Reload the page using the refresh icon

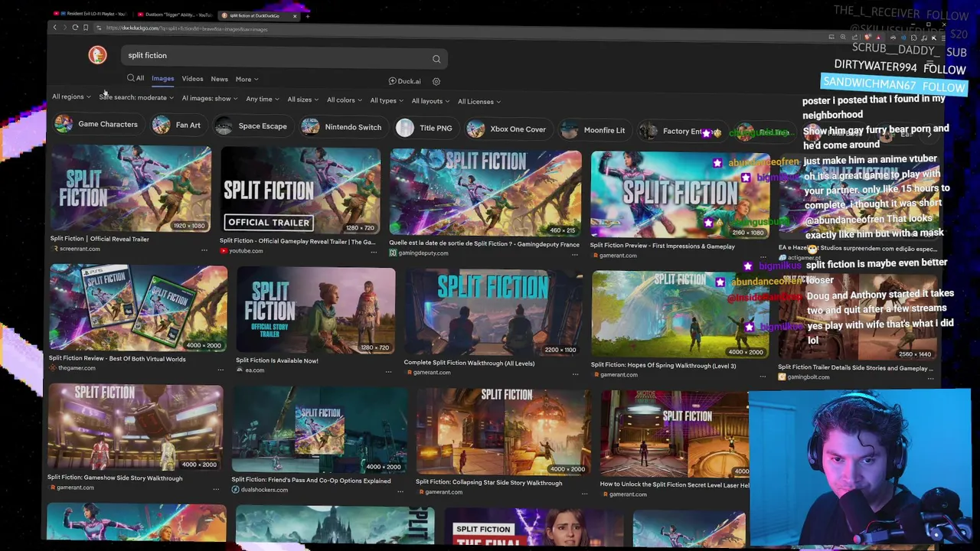click(75, 28)
